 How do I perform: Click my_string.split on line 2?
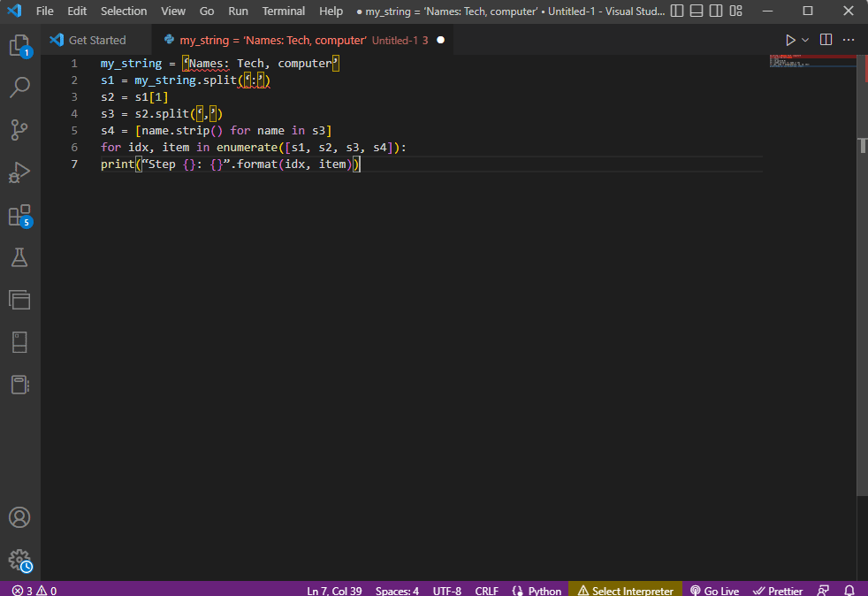(x=186, y=80)
